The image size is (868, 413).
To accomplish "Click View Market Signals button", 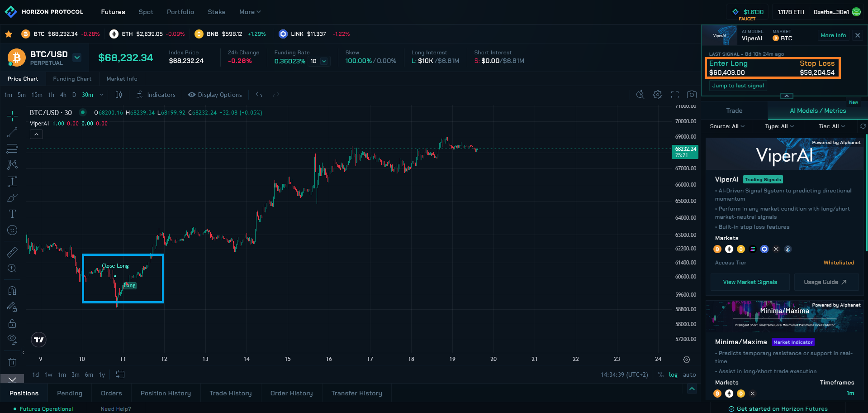I will point(749,282).
